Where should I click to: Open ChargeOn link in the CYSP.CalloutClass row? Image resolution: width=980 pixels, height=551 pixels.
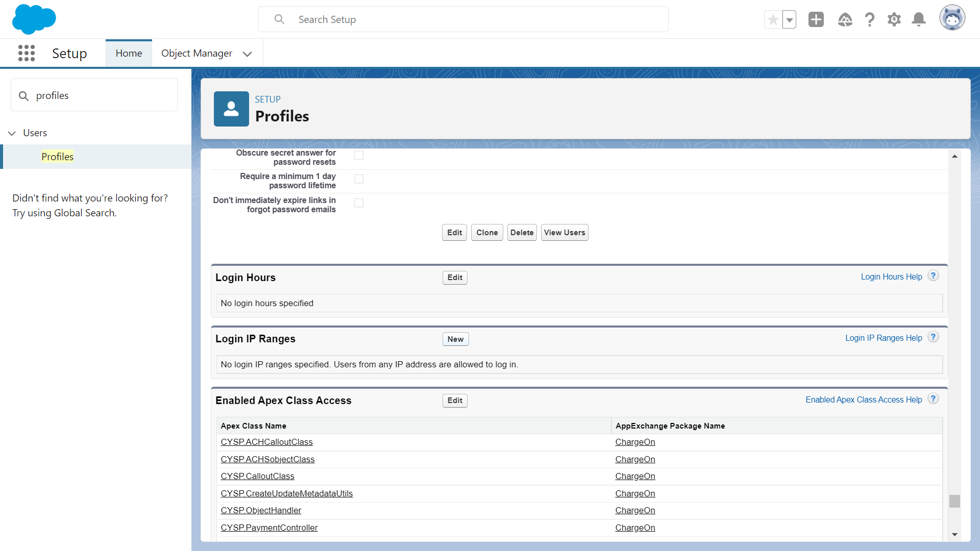(x=635, y=476)
